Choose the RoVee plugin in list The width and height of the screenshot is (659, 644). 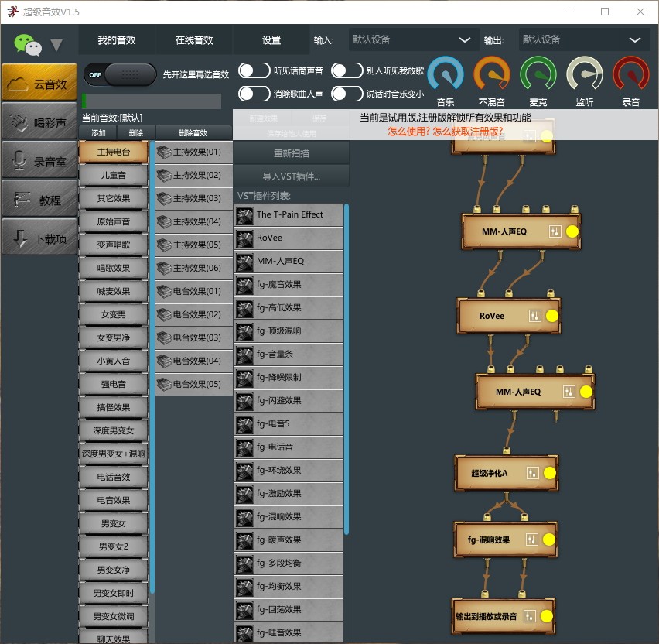[289, 238]
